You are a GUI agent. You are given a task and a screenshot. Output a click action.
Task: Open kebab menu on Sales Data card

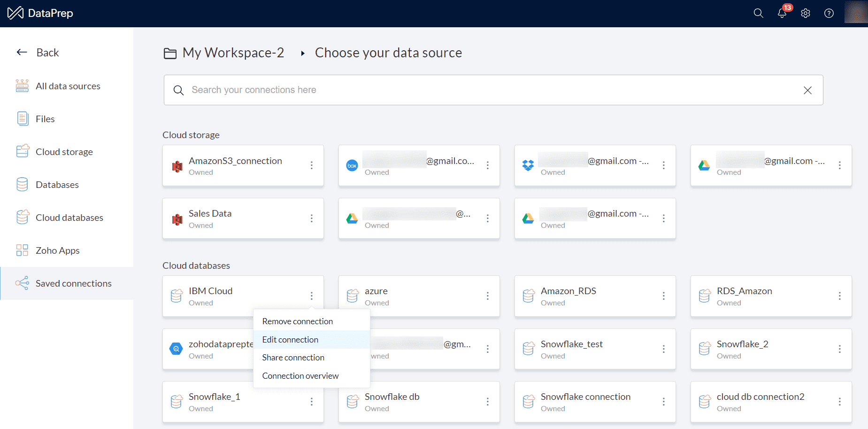pyautogui.click(x=312, y=218)
